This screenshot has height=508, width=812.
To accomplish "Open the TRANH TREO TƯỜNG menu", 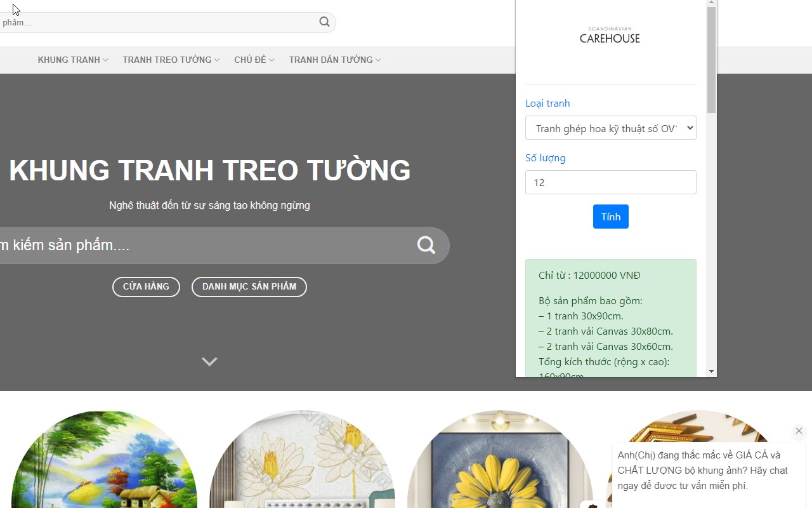I will [x=171, y=60].
